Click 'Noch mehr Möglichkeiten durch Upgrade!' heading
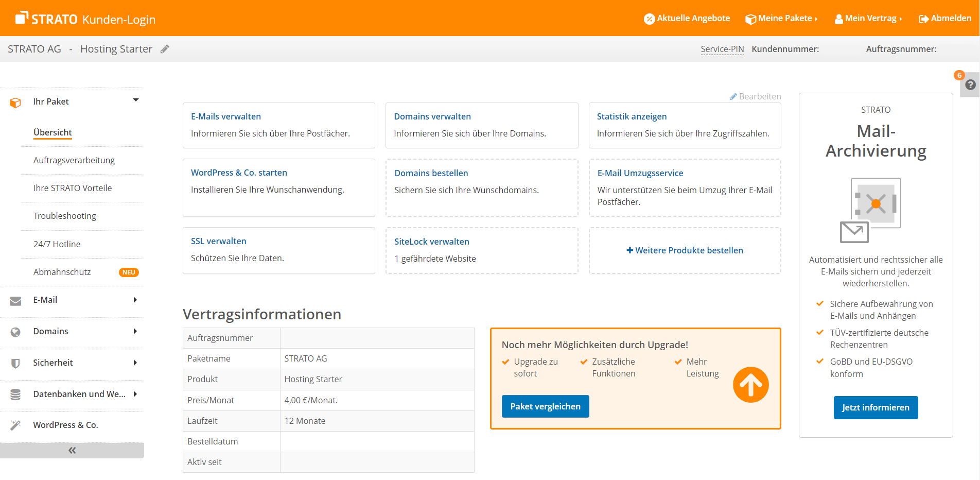 tap(595, 345)
